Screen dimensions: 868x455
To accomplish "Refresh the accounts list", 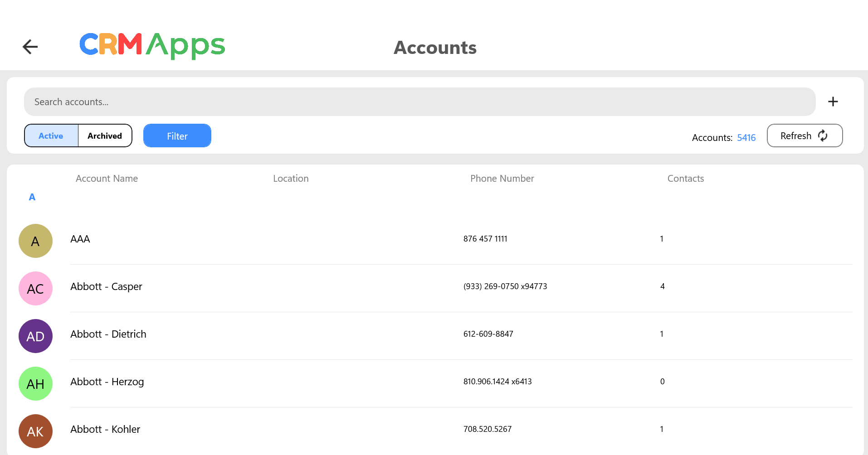I will [x=805, y=136].
